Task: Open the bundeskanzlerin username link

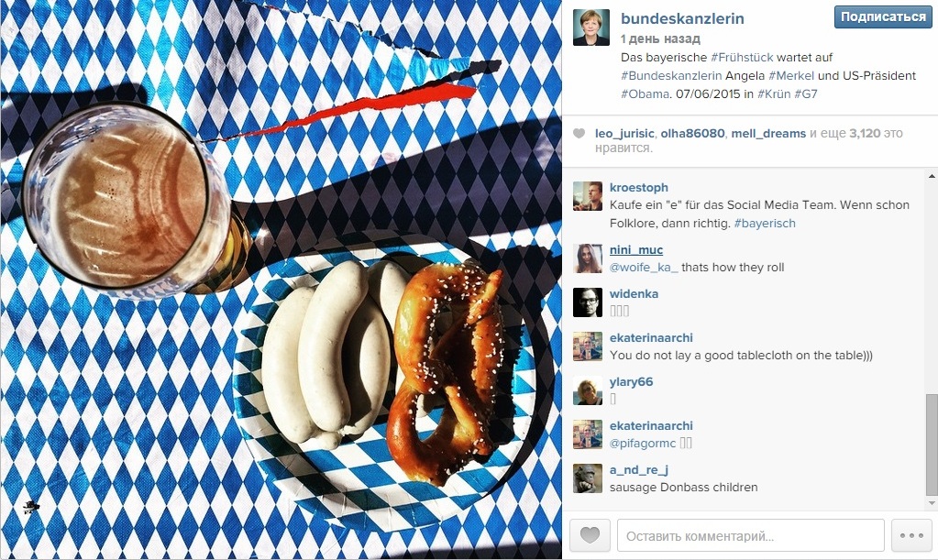Action: tap(682, 18)
